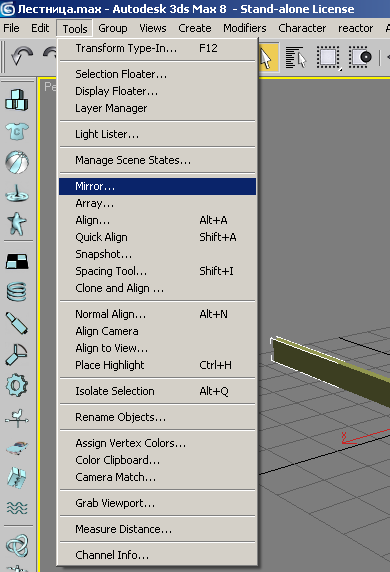Click the Undo arrow icon

[22, 57]
